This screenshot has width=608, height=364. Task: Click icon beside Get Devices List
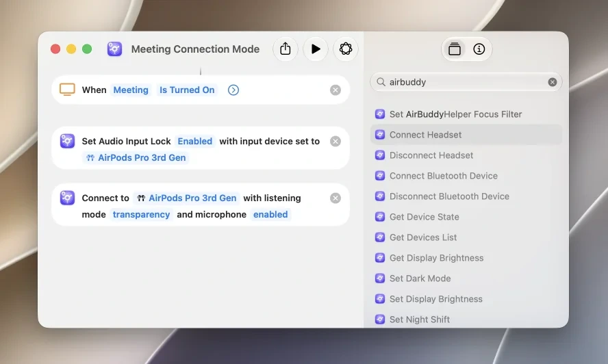pyautogui.click(x=380, y=237)
